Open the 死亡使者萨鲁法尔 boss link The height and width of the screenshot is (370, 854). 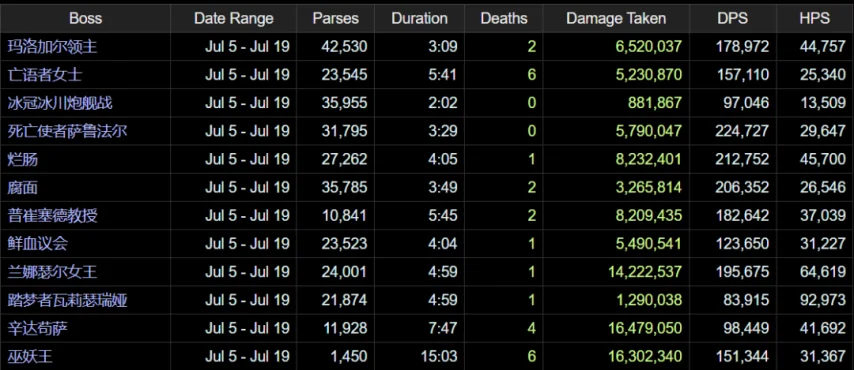pyautogui.click(x=68, y=131)
